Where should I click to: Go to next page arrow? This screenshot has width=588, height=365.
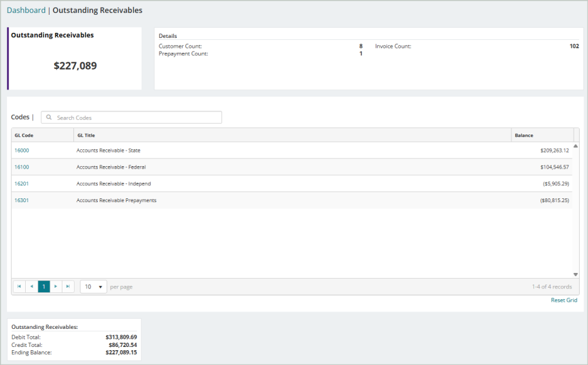click(56, 286)
